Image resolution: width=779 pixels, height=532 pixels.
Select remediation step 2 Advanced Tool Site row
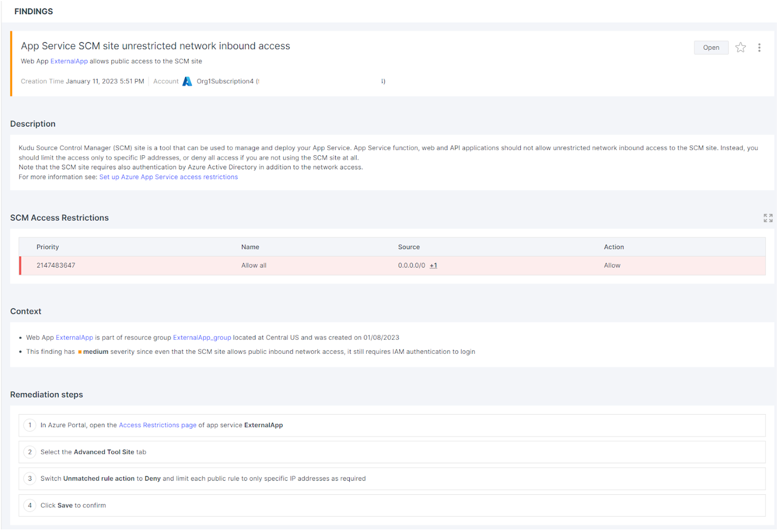coord(392,452)
